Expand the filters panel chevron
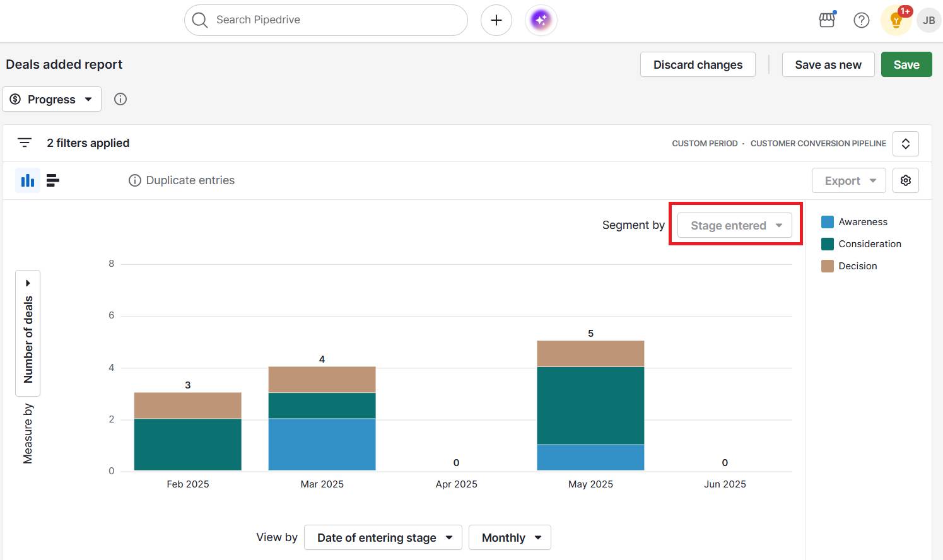The image size is (943, 560). 906,143
